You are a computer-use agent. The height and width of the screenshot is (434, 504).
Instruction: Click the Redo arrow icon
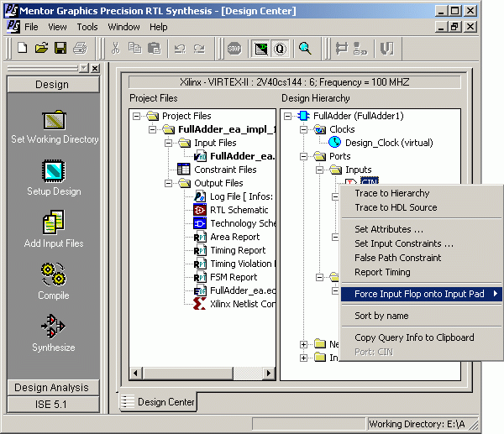click(199, 49)
